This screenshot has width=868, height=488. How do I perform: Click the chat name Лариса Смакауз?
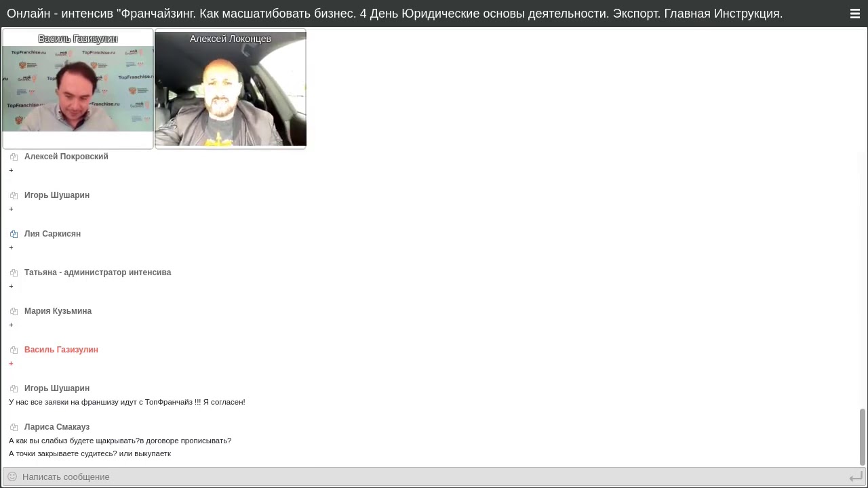[x=57, y=427]
